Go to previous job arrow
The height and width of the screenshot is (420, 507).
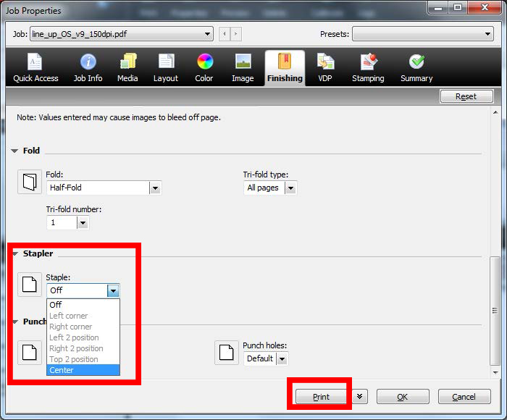[225, 34]
